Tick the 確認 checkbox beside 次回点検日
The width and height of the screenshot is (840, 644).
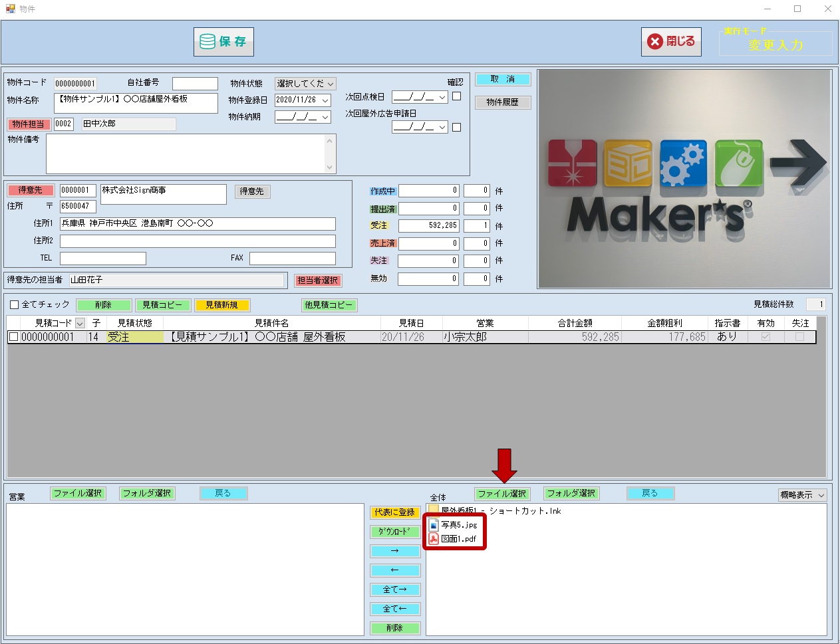[x=456, y=96]
